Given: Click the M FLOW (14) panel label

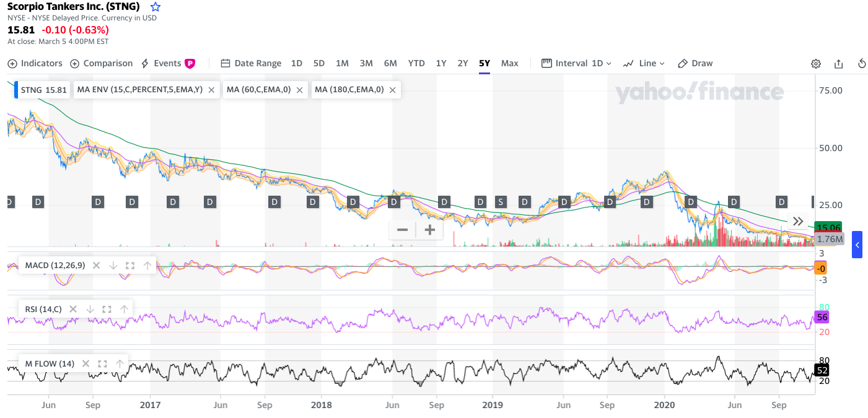Looking at the screenshot, I should click(x=50, y=364).
